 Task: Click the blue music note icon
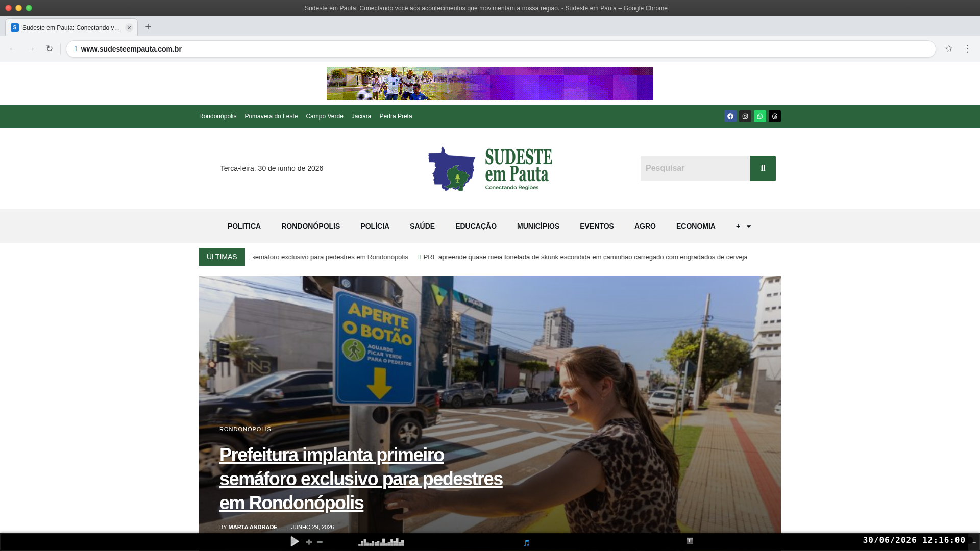tap(527, 543)
